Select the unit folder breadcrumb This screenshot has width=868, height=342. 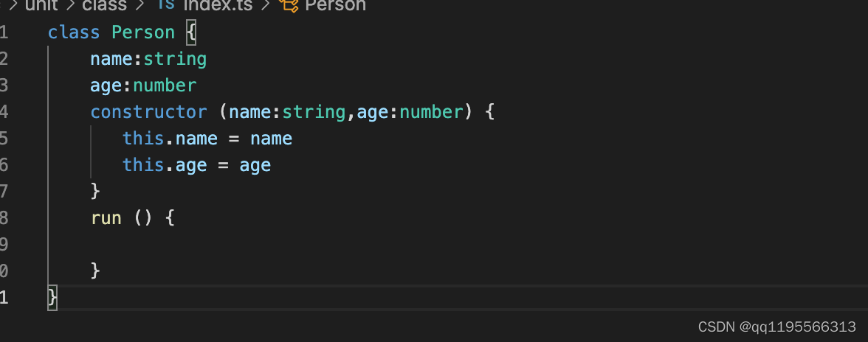click(41, 4)
